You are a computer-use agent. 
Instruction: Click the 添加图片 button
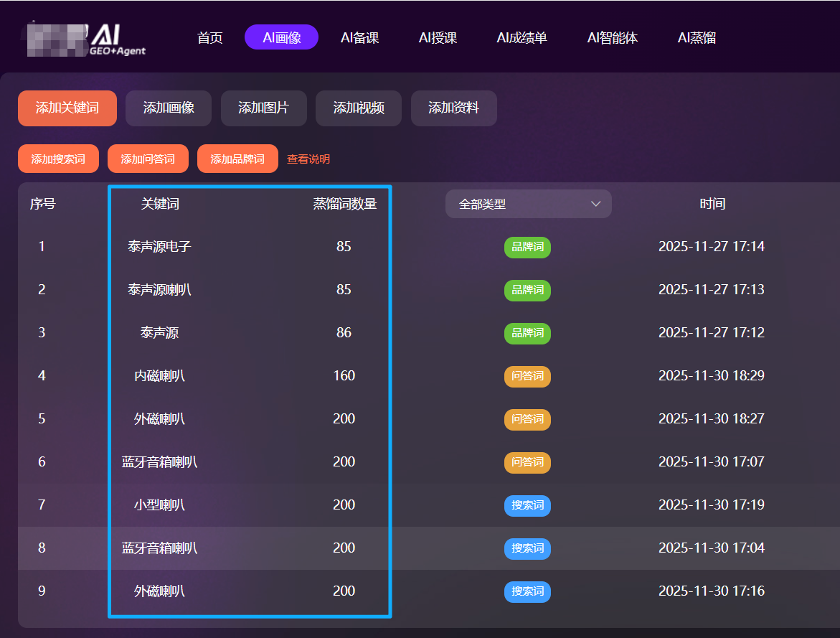[x=263, y=108]
